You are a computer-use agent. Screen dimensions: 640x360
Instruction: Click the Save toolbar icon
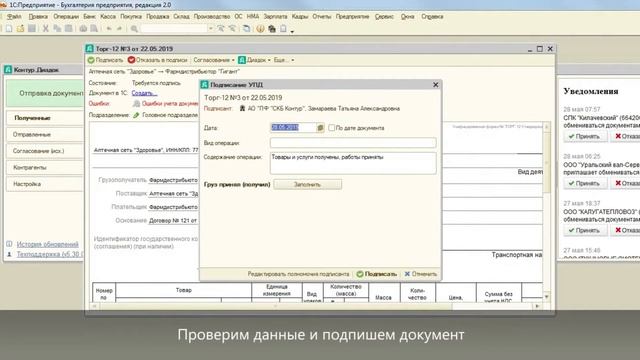tap(31, 29)
